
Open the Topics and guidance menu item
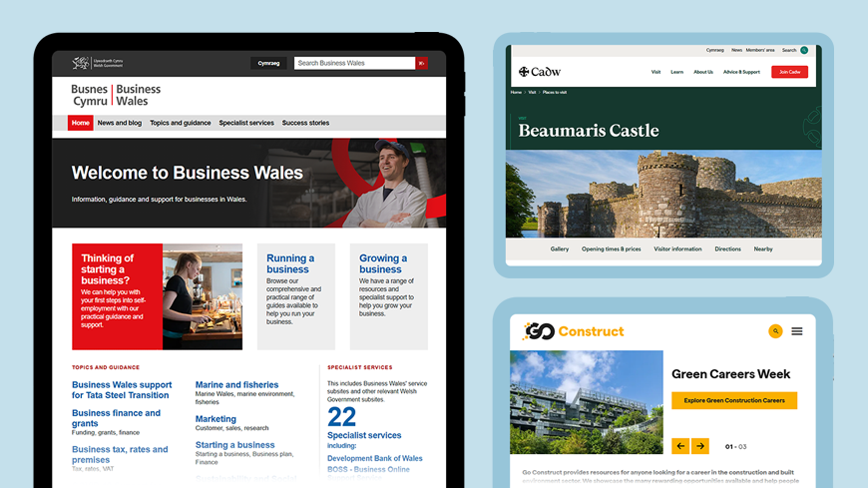click(180, 123)
